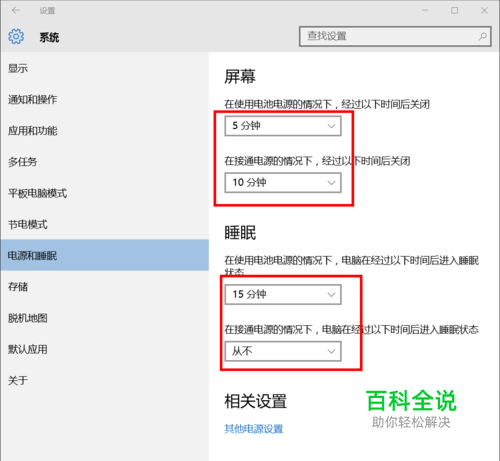
Task: Open plugged-in screen-off 10 分钟 dropdown
Action: [283, 182]
